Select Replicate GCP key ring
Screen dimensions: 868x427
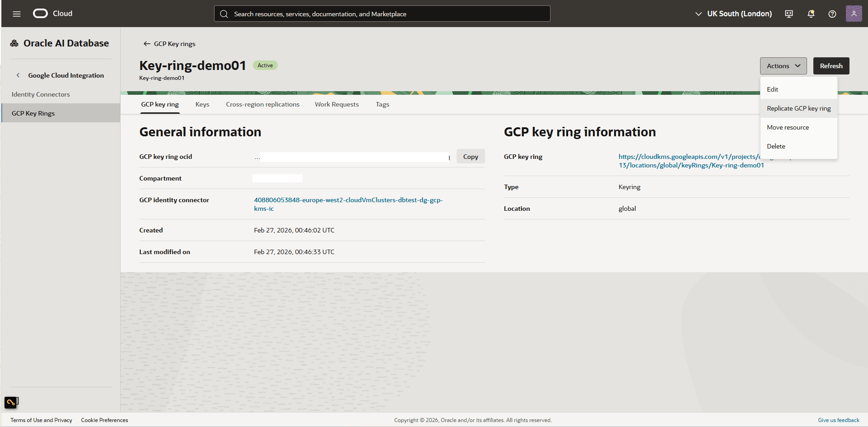[x=798, y=108]
